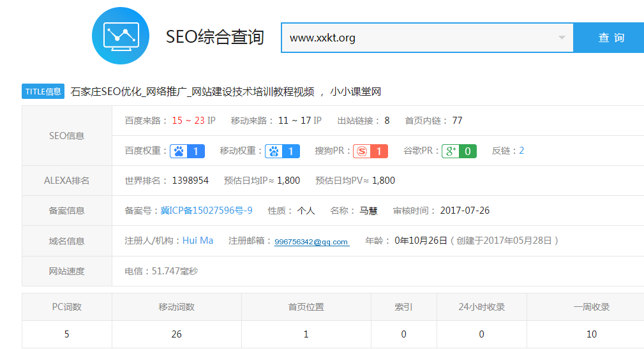Screen dimensions: 644x349
Task: Click the domain age 0年10月26日 text
Action: click(x=421, y=241)
